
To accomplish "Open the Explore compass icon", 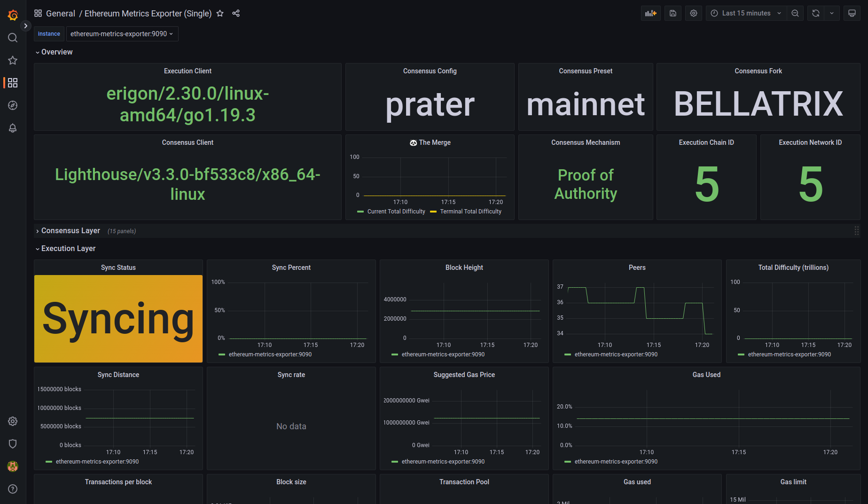I will click(x=13, y=105).
